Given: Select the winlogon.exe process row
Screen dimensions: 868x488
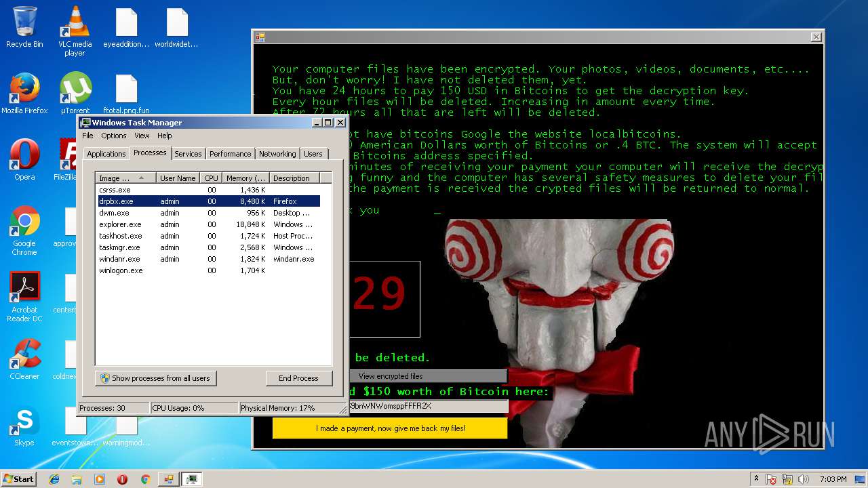Looking at the screenshot, I should coord(208,270).
